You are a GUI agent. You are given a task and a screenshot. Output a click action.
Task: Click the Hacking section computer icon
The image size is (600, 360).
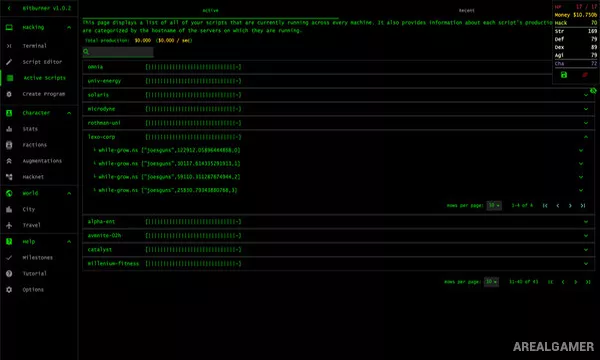(x=9, y=27)
